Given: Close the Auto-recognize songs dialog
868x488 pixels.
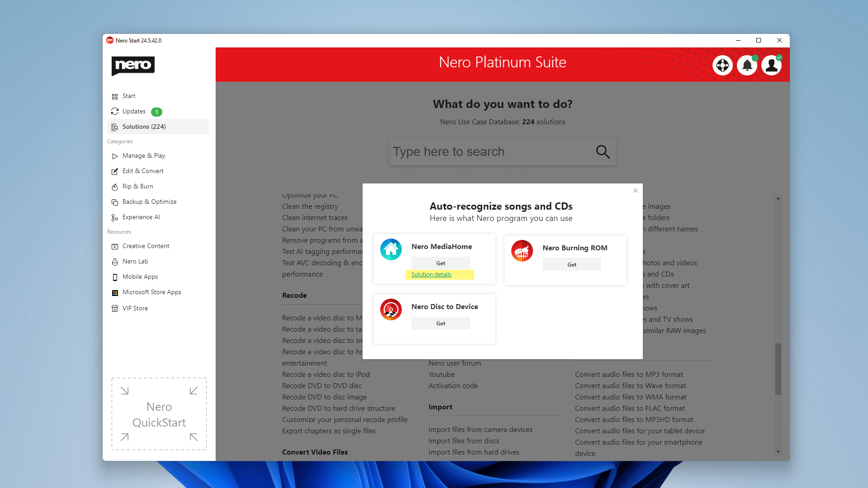Looking at the screenshot, I should 636,191.
